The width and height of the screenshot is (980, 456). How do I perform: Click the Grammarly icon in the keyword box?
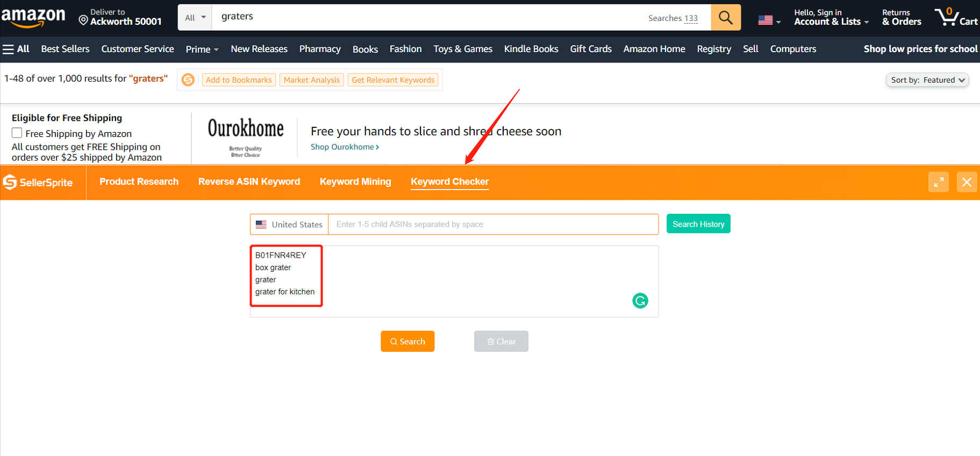tap(640, 301)
